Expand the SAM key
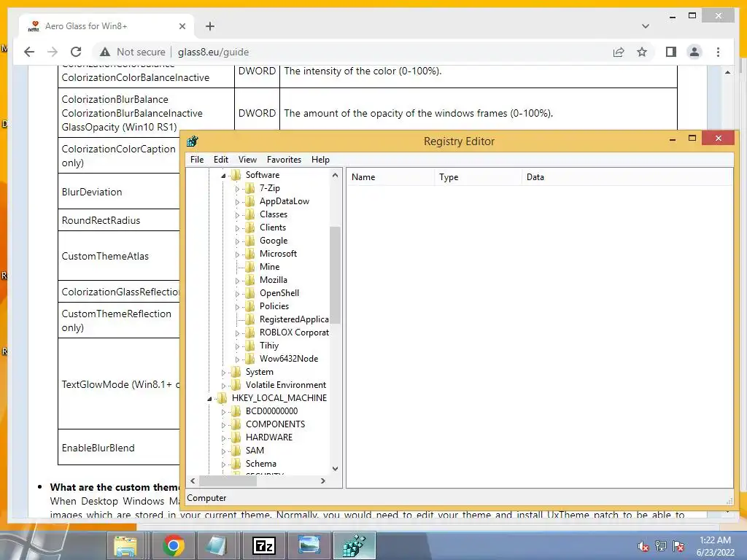The image size is (747, 560). click(x=223, y=451)
